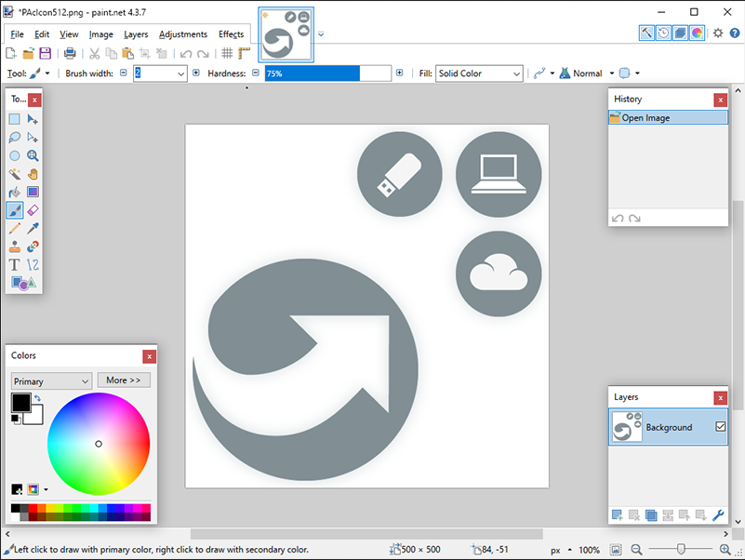Close the Colors panel
Viewport: 745px width, 560px height.
coord(149,356)
